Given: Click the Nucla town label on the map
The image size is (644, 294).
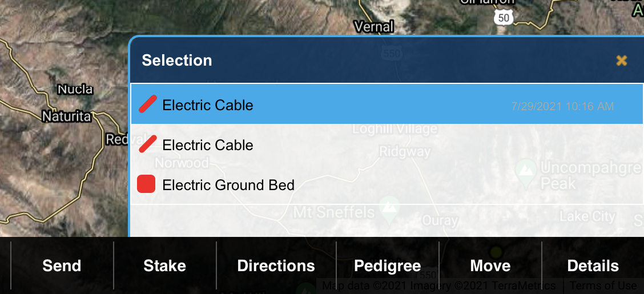Looking at the screenshot, I should pyautogui.click(x=75, y=90).
